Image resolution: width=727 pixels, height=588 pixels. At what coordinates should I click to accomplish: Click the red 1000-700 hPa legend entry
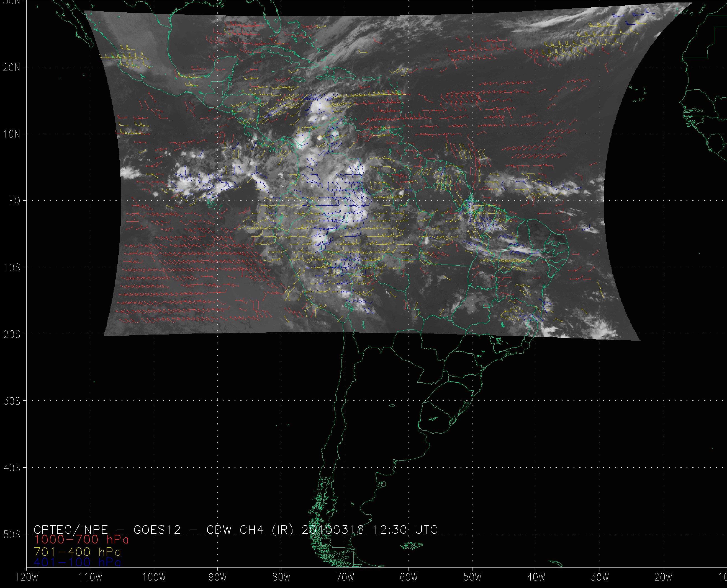[x=81, y=540]
